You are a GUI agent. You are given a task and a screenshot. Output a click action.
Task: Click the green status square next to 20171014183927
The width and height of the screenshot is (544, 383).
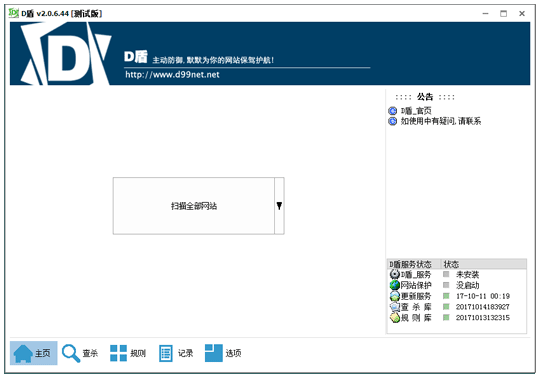point(446,307)
